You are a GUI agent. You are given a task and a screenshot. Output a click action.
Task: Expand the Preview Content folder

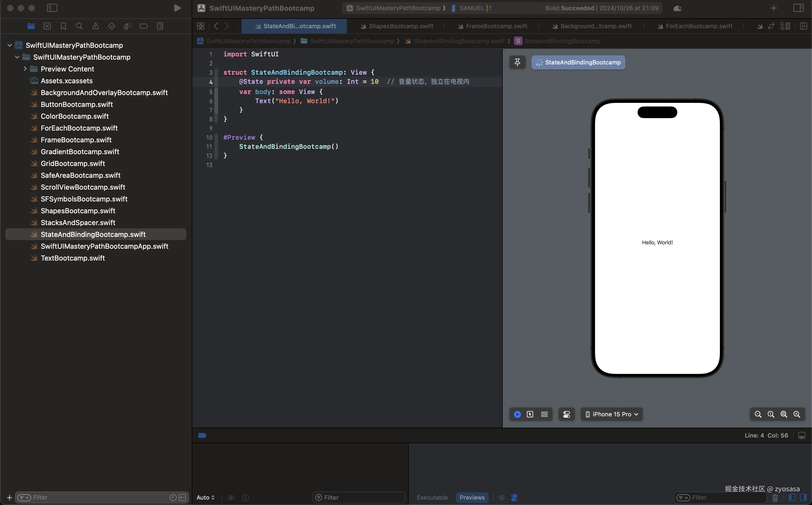coord(25,69)
